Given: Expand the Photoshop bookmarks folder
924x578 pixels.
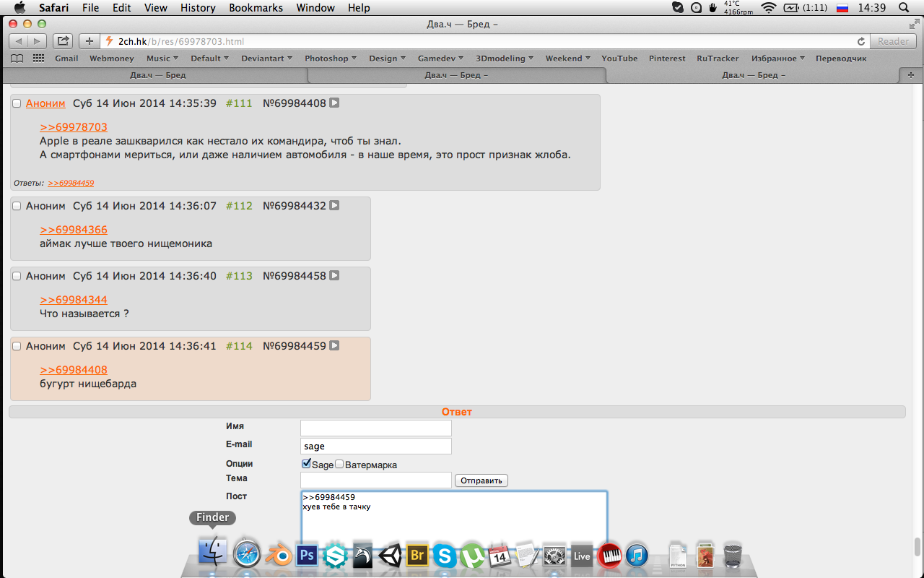Looking at the screenshot, I should coord(330,59).
